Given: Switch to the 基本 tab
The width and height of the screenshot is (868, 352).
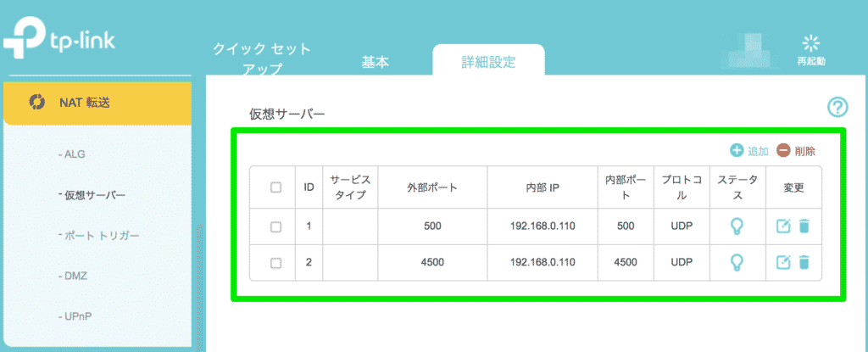Looking at the screenshot, I should 376,63.
